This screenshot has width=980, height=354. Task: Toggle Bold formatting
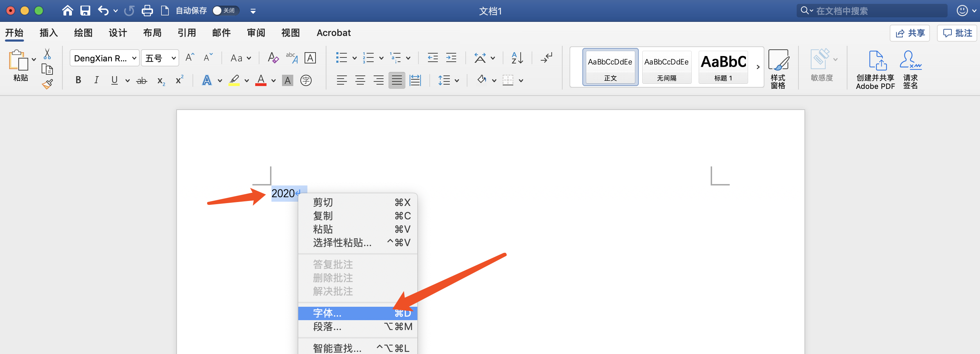(x=78, y=80)
